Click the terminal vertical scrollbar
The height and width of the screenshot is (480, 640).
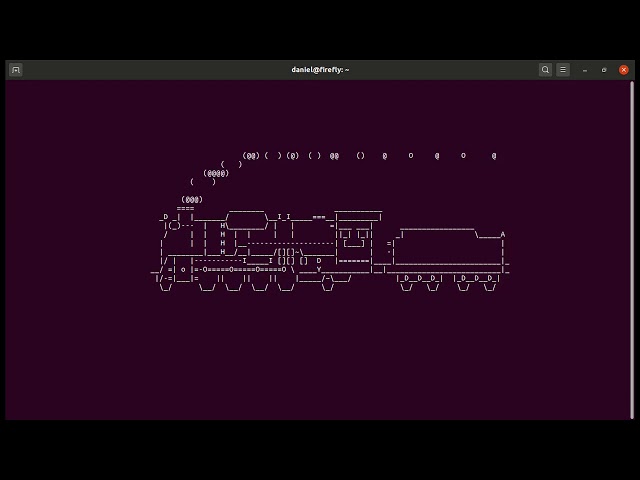pos(632,250)
